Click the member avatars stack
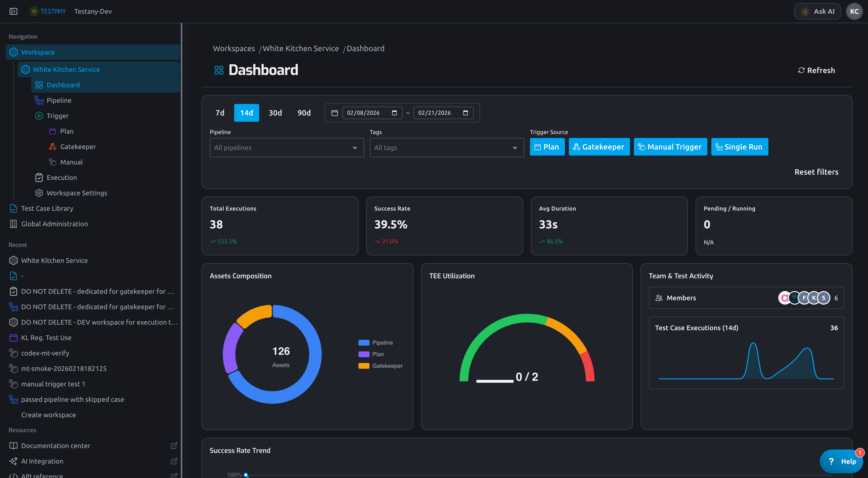The width and height of the screenshot is (868, 478). pyautogui.click(x=804, y=298)
